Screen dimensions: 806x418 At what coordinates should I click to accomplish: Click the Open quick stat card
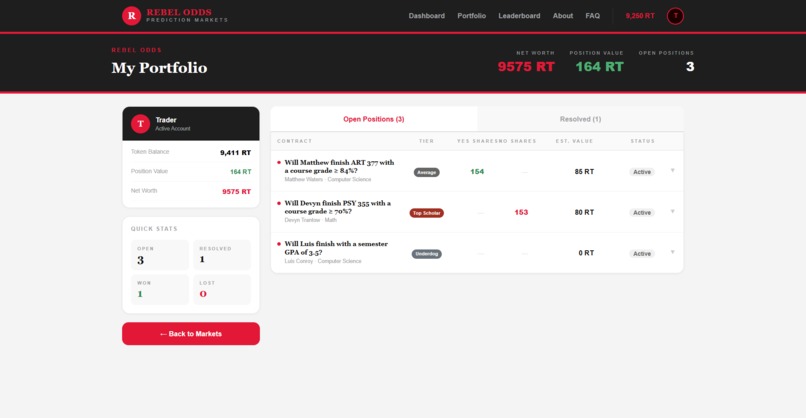tap(160, 255)
